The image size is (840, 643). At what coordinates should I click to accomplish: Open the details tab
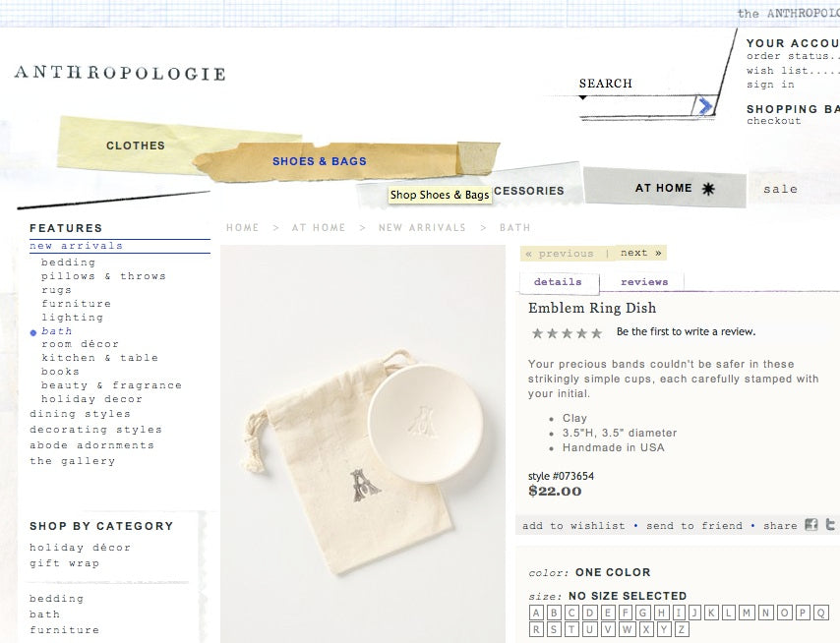558,282
